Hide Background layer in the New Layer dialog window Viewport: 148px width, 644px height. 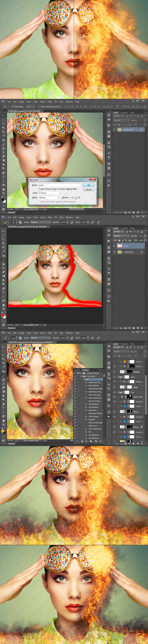(x=114, y=130)
